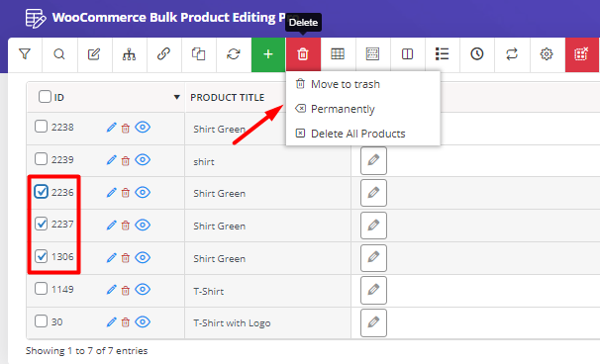Click the title cell 'shirt'
Viewport: 600px width, 364px height.
click(x=204, y=162)
